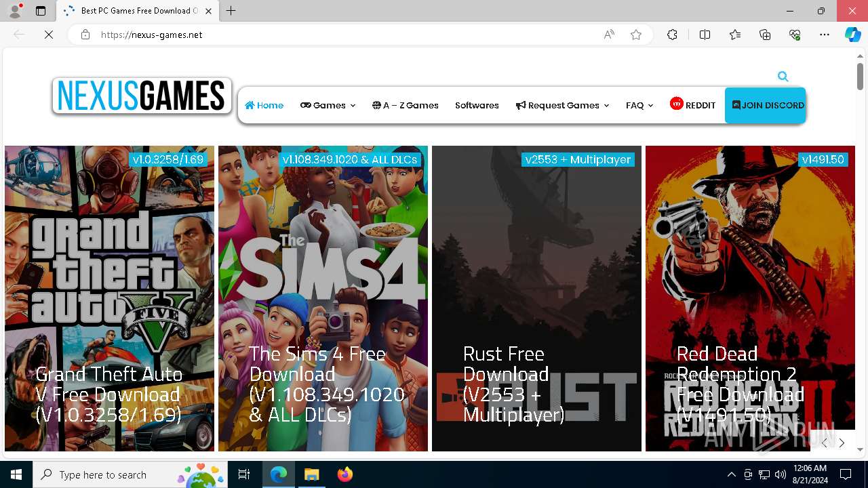Open the volume speaker tray icon
This screenshot has height=488, width=868.
[781, 474]
